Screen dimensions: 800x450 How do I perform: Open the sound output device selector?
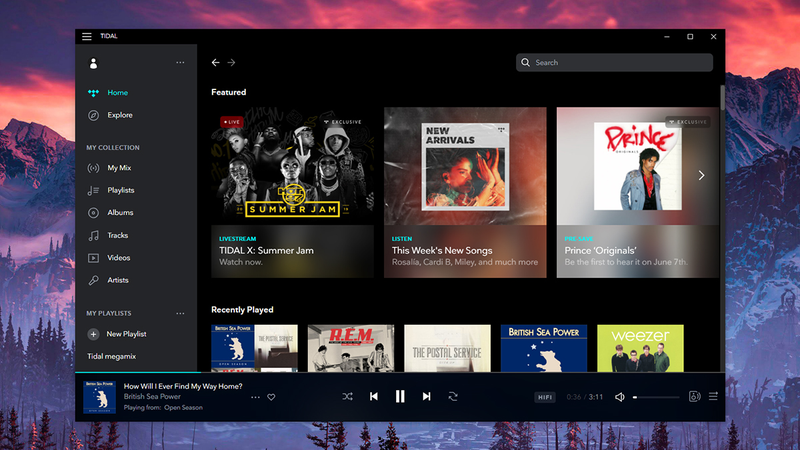(694, 396)
